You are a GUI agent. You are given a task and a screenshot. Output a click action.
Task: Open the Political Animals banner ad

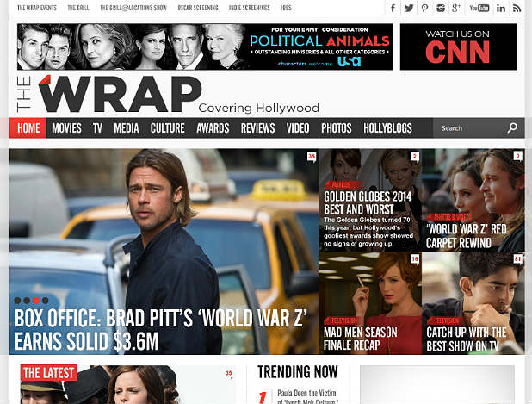(x=205, y=47)
